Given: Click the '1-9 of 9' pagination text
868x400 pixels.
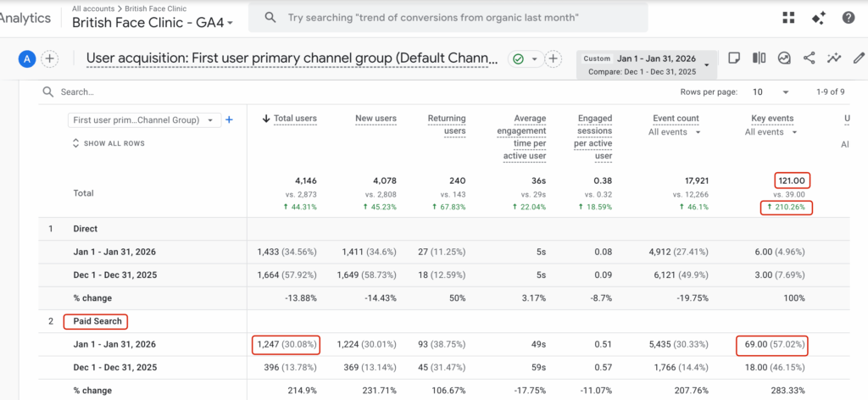Looking at the screenshot, I should point(831,92).
